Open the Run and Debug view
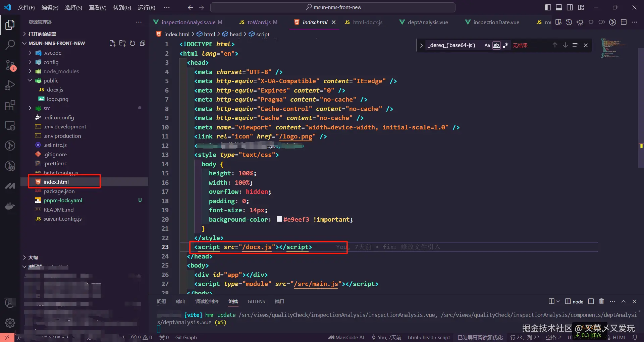Image resolution: width=644 pixels, height=342 pixels. tap(10, 85)
